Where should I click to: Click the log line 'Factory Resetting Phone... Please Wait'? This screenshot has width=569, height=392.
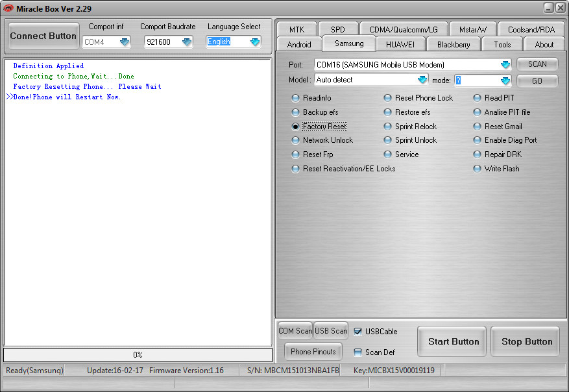(87, 87)
